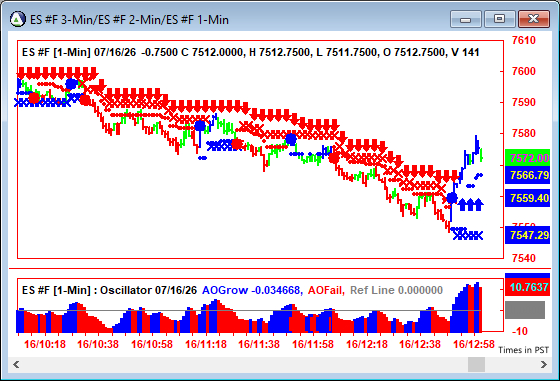
Task: Click the Times in PST label
Action: [x=524, y=350]
